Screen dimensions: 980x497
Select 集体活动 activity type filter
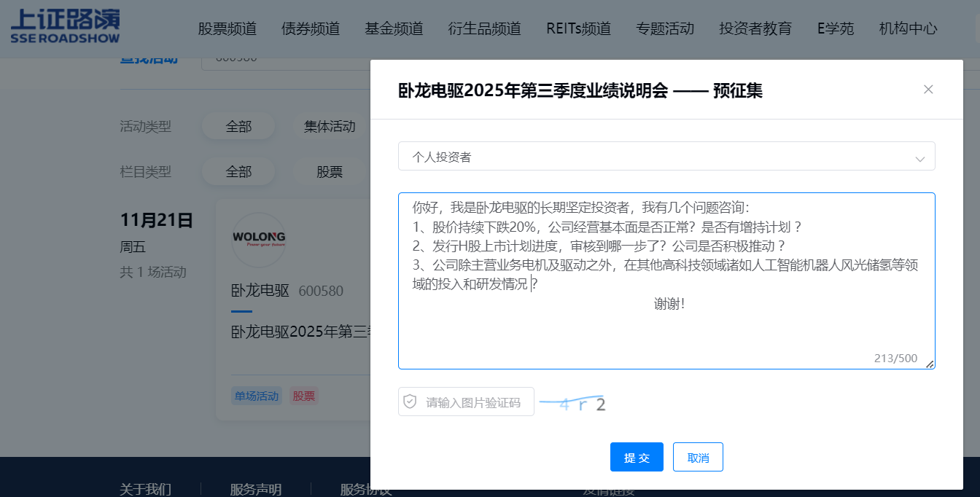[x=330, y=126]
